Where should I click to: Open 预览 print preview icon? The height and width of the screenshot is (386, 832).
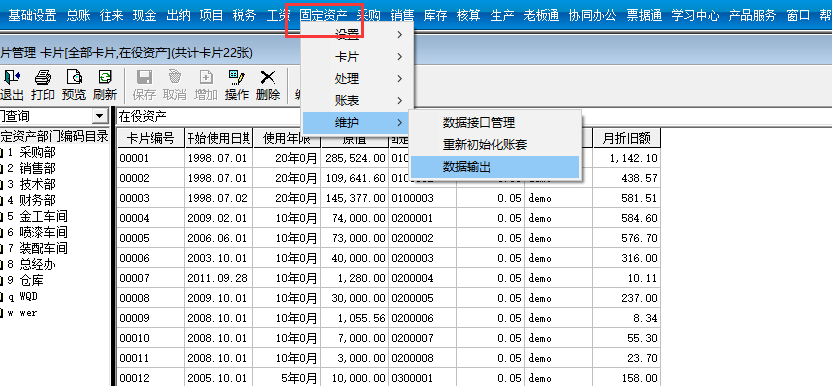click(x=73, y=85)
